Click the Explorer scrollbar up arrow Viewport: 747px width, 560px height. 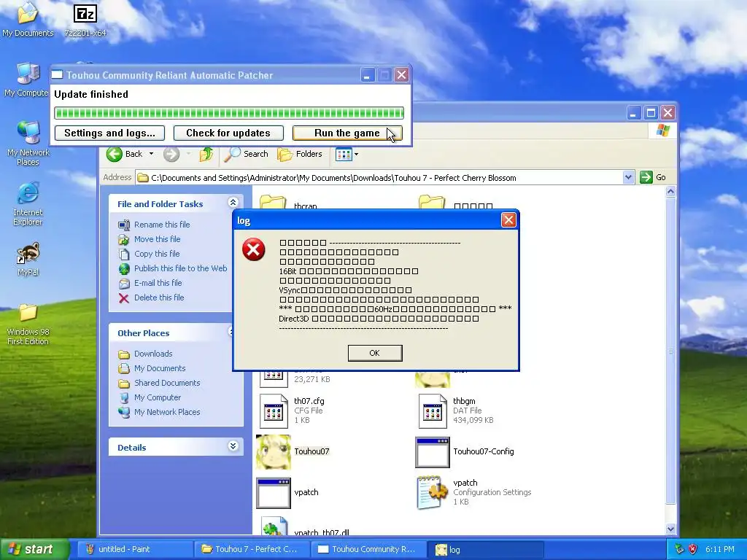click(670, 192)
